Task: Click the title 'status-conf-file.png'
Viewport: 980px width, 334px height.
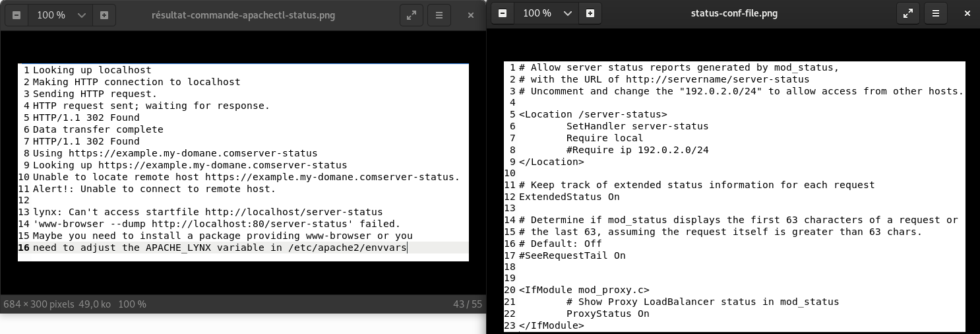Action: [x=734, y=13]
